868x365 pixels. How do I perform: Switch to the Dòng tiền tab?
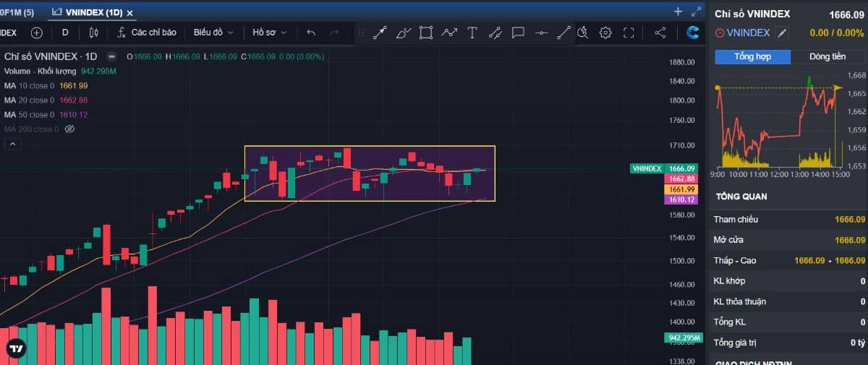tap(827, 57)
